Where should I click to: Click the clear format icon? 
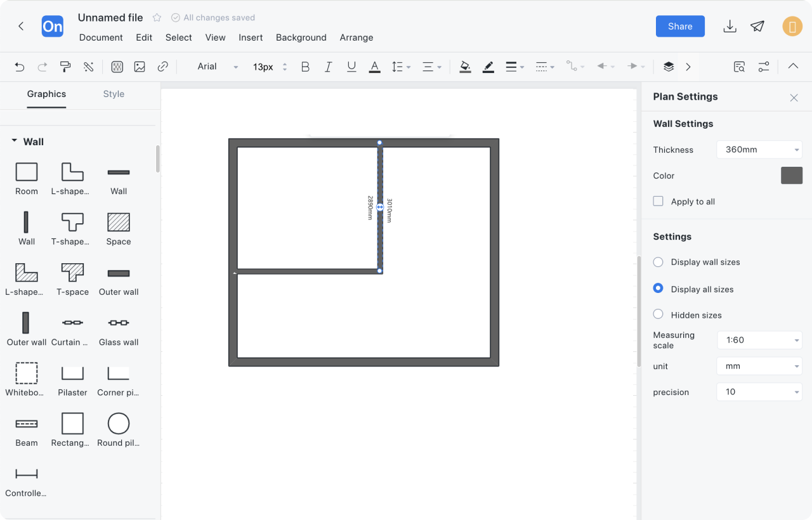[88, 67]
